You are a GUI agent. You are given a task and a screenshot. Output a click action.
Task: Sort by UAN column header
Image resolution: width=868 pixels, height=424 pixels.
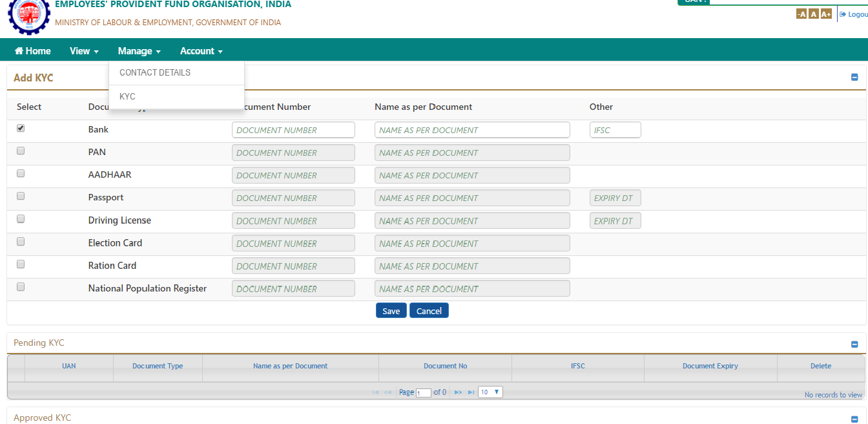(x=69, y=366)
